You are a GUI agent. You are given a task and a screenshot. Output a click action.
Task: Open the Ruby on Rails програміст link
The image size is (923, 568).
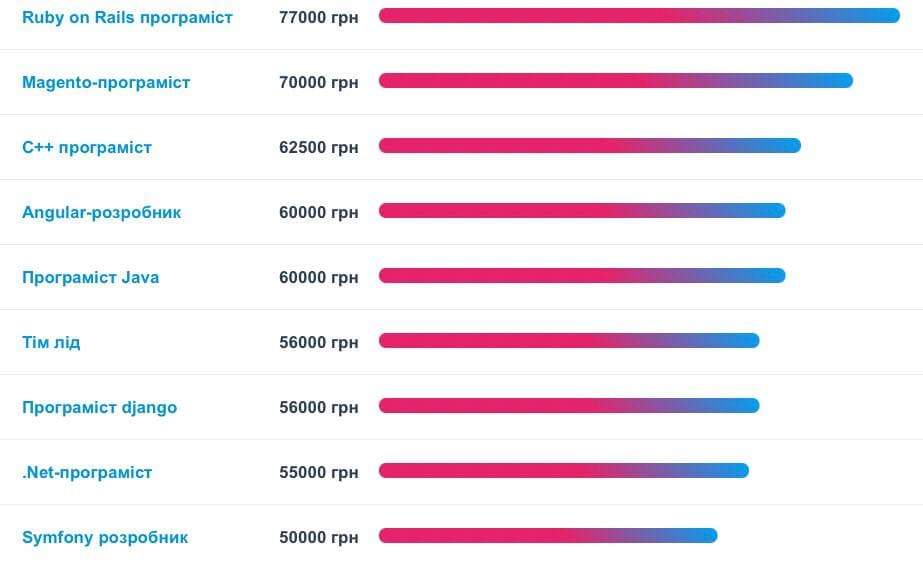pos(127,17)
